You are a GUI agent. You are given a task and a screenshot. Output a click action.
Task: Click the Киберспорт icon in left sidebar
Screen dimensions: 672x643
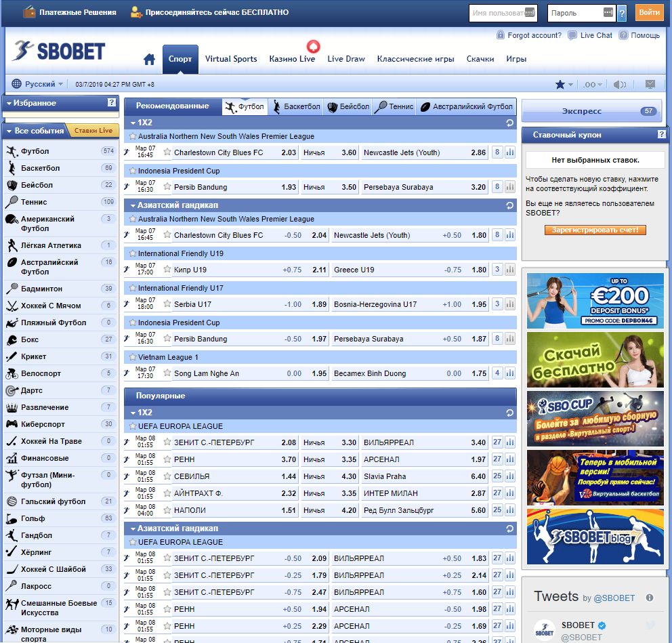point(12,425)
